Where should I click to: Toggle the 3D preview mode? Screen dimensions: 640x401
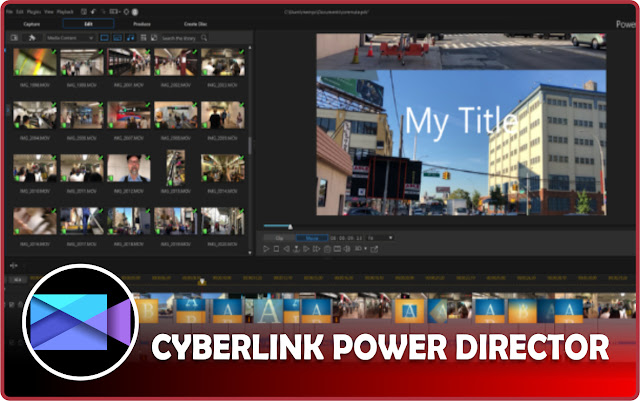358,249
